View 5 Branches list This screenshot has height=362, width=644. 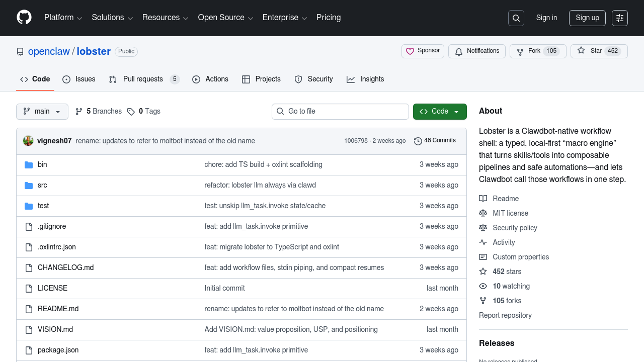[x=99, y=112]
